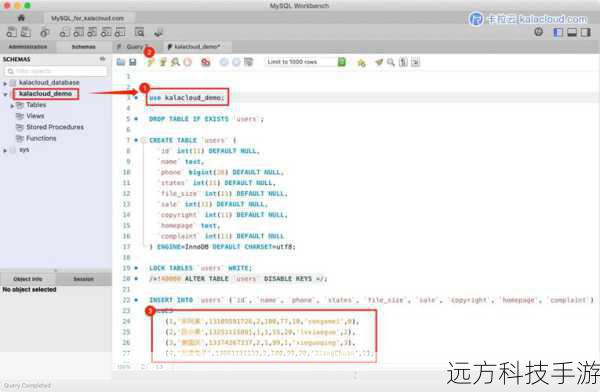Beautify query with broom icon

pyautogui.click(x=379, y=62)
